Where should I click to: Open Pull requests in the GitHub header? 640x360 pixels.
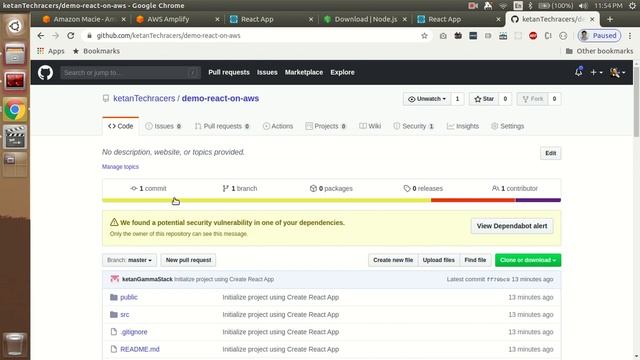tap(229, 72)
